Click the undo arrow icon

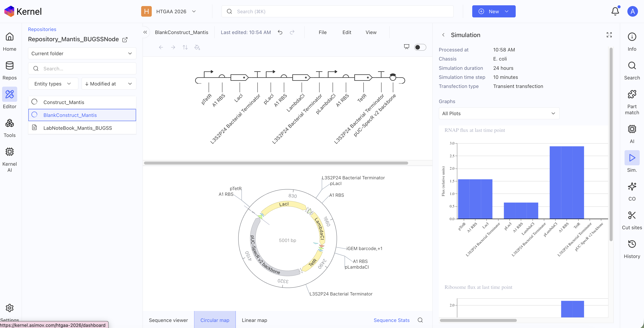(280, 32)
